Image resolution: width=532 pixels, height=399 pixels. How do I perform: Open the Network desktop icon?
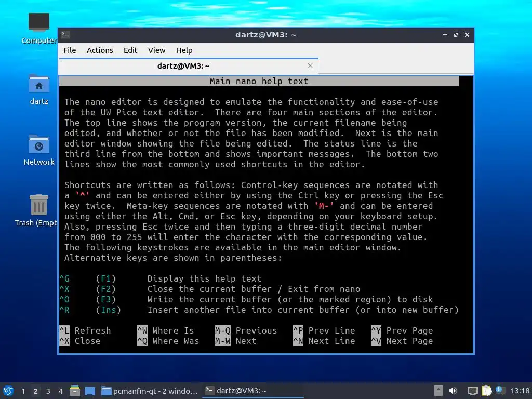38,150
